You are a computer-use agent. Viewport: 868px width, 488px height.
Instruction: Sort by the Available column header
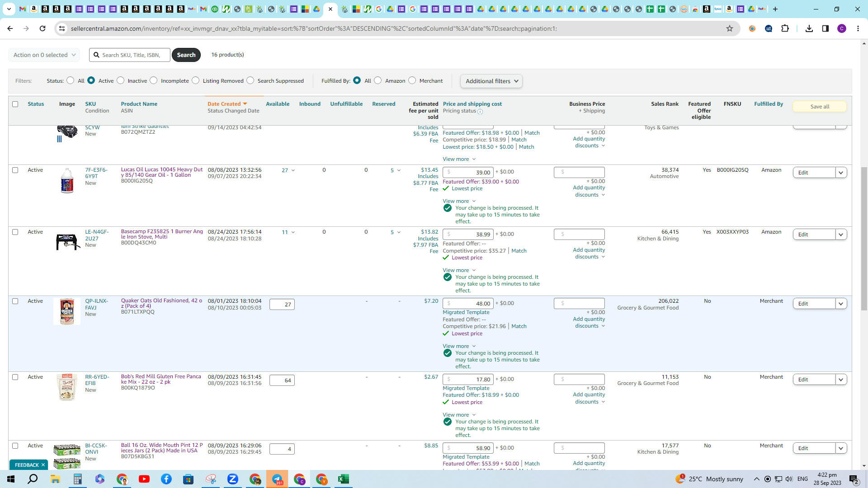pos(278,104)
